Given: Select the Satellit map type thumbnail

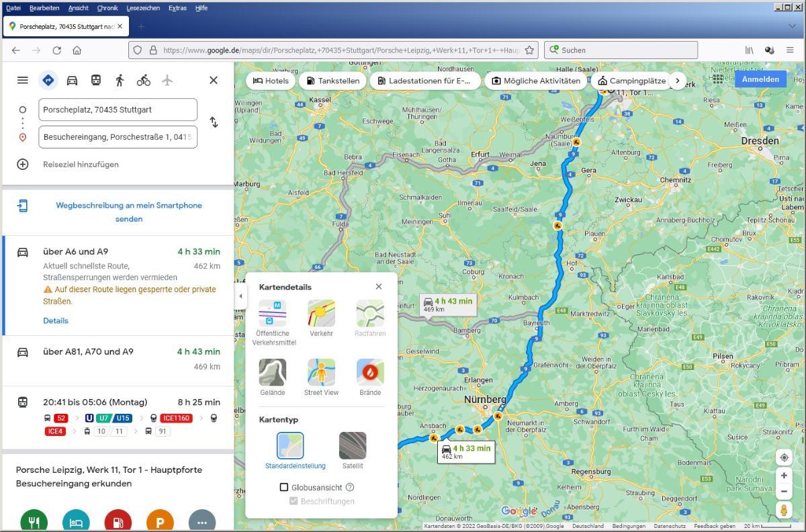Looking at the screenshot, I should coord(353,446).
